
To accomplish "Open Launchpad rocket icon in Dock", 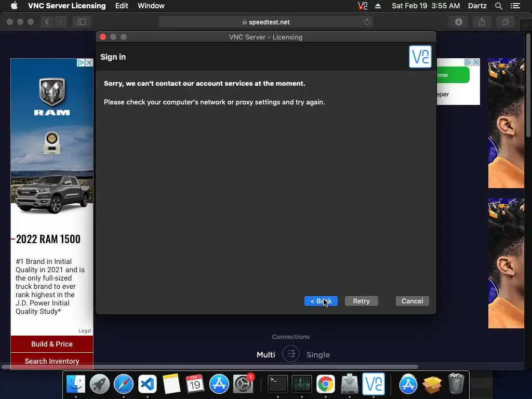I will pos(99,384).
